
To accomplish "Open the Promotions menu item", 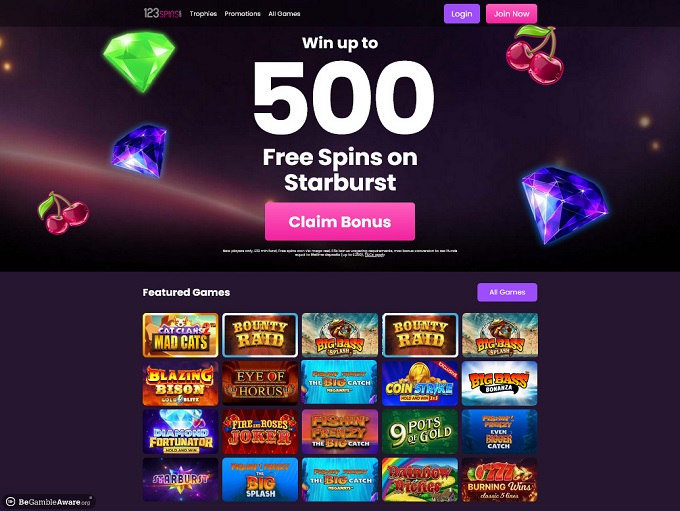I will (242, 14).
